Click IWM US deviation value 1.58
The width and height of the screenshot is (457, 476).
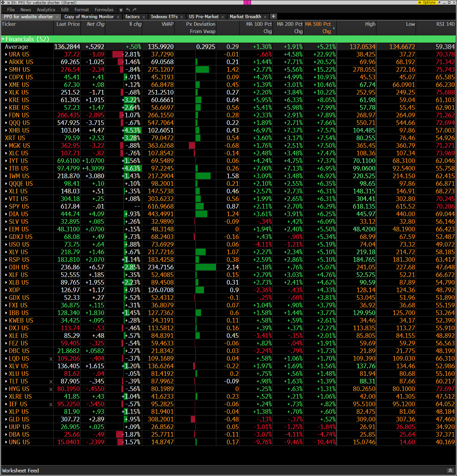pos(233,176)
